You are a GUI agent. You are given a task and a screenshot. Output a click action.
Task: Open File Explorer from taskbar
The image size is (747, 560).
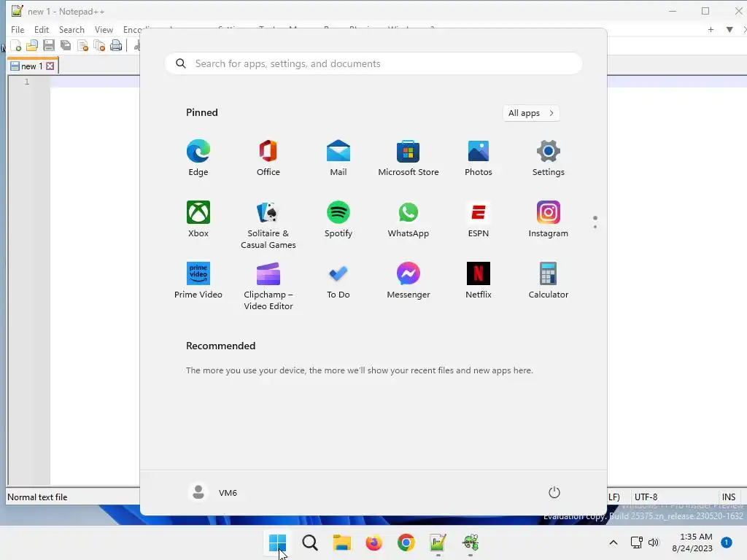pyautogui.click(x=341, y=542)
